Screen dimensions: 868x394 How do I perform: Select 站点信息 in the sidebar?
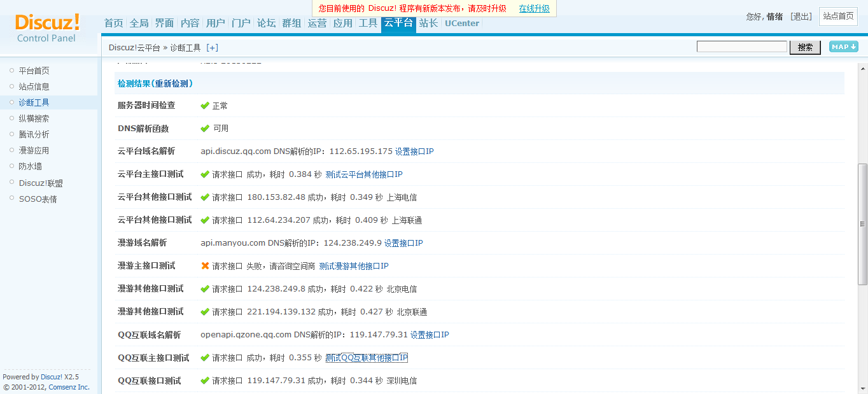(x=34, y=87)
